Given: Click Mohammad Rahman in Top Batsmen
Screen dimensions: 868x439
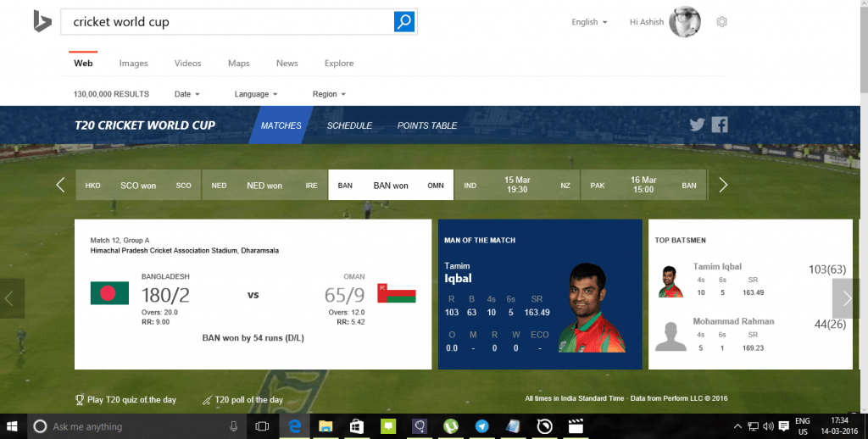Looking at the screenshot, I should click(733, 321).
